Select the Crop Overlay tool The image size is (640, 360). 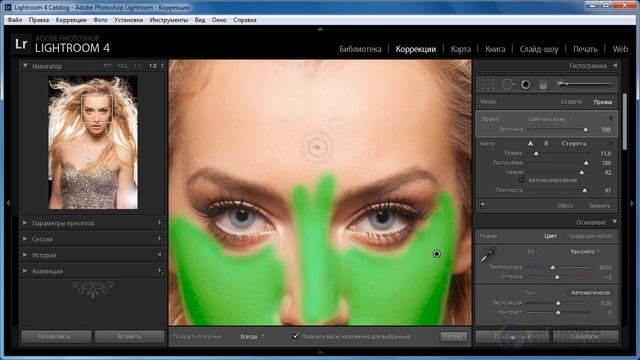488,84
